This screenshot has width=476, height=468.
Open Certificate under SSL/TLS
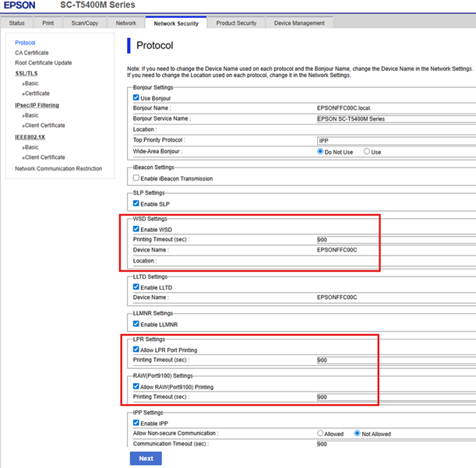(x=36, y=93)
